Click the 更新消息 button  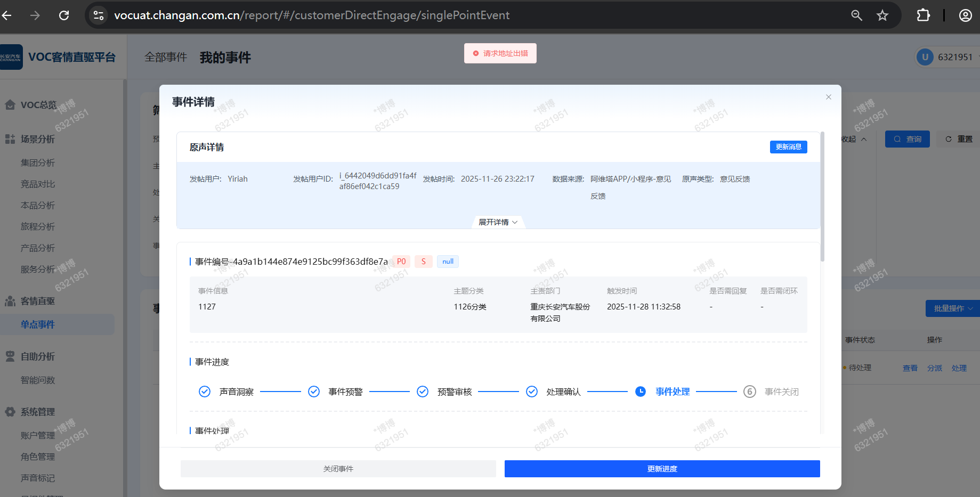click(788, 147)
